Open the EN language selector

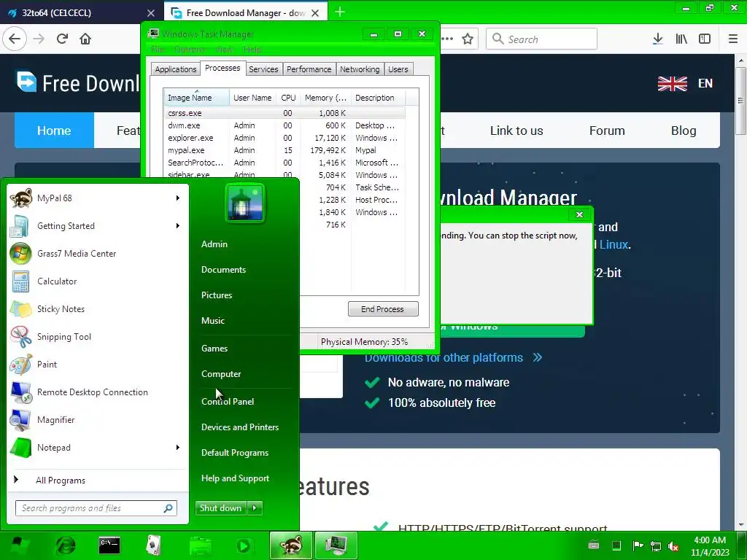(x=685, y=83)
